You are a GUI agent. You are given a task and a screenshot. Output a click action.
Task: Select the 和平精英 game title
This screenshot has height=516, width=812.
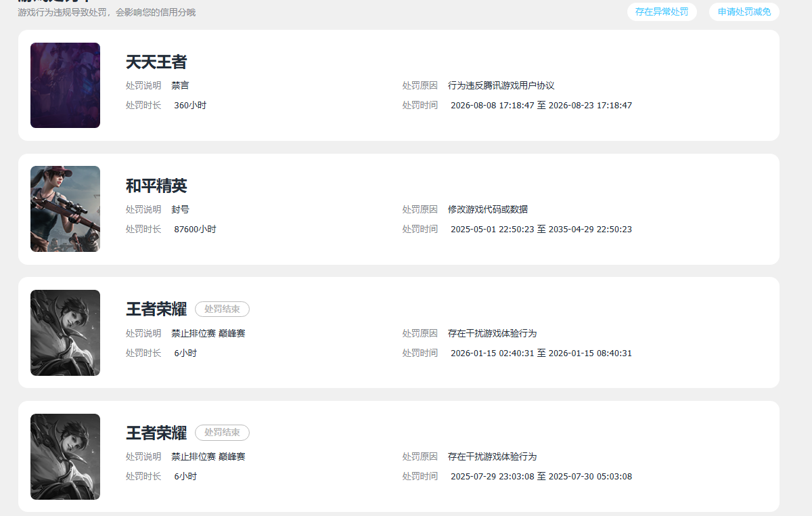click(156, 186)
